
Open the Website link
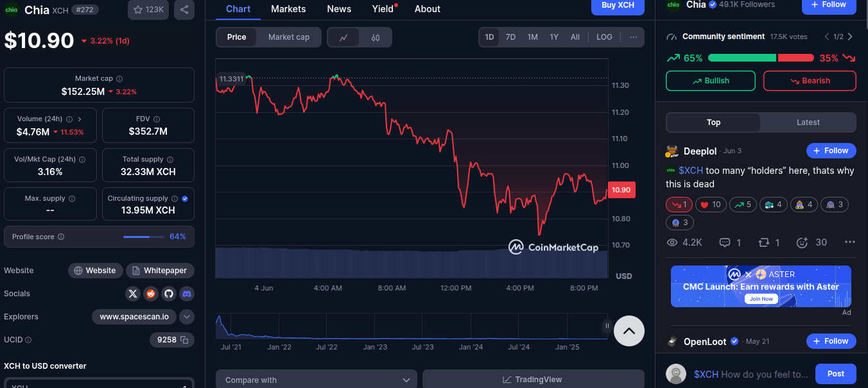(x=95, y=271)
